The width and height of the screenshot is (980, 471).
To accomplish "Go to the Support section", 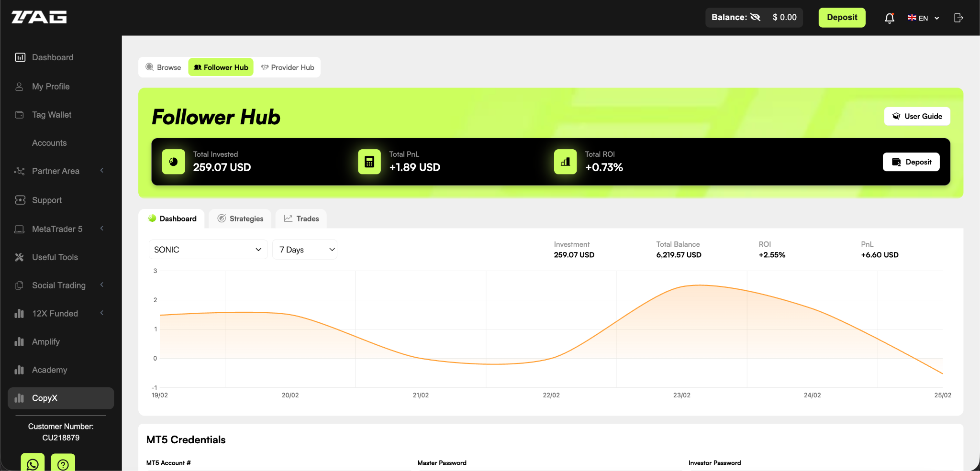I will pos(47,200).
